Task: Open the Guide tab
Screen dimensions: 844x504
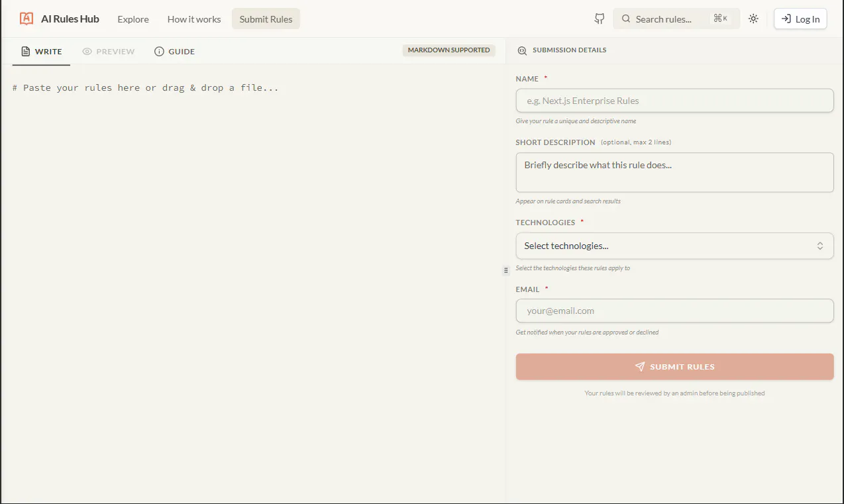Action: pyautogui.click(x=174, y=52)
